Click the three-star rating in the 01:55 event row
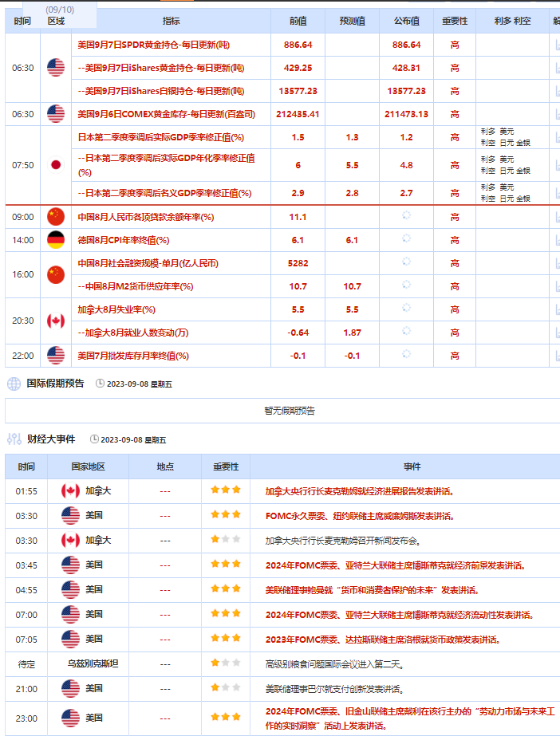The image size is (560, 740). 225,491
